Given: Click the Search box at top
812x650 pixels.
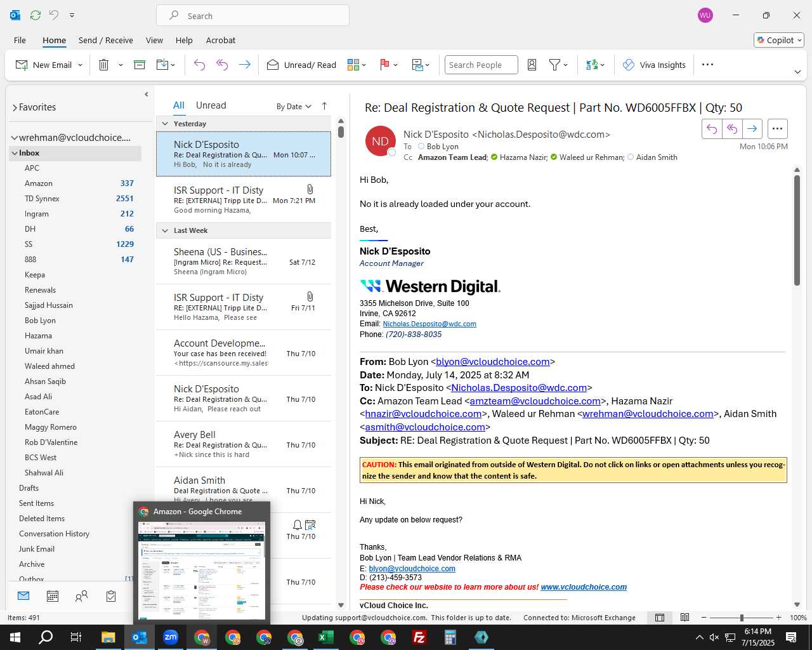Looking at the screenshot, I should pyautogui.click(x=252, y=15).
